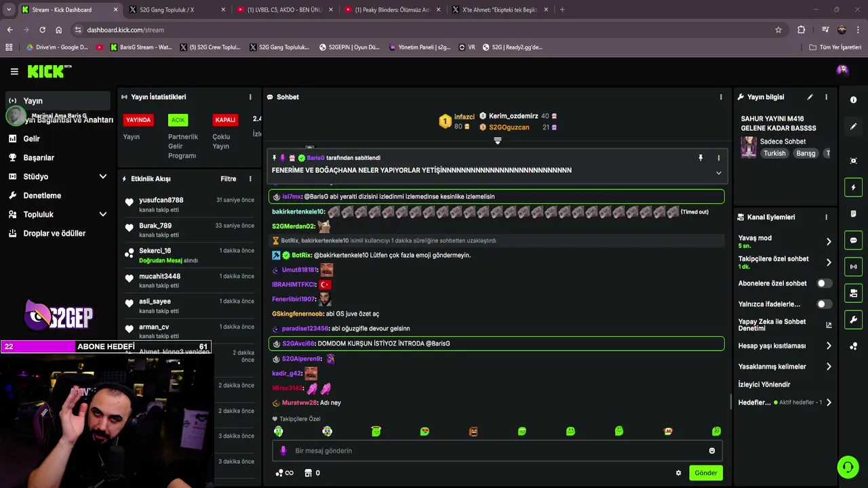Collapse the chat leaderboard arrow below S2GOguzcan
Screen dimensions: 868x488
pos(498,141)
